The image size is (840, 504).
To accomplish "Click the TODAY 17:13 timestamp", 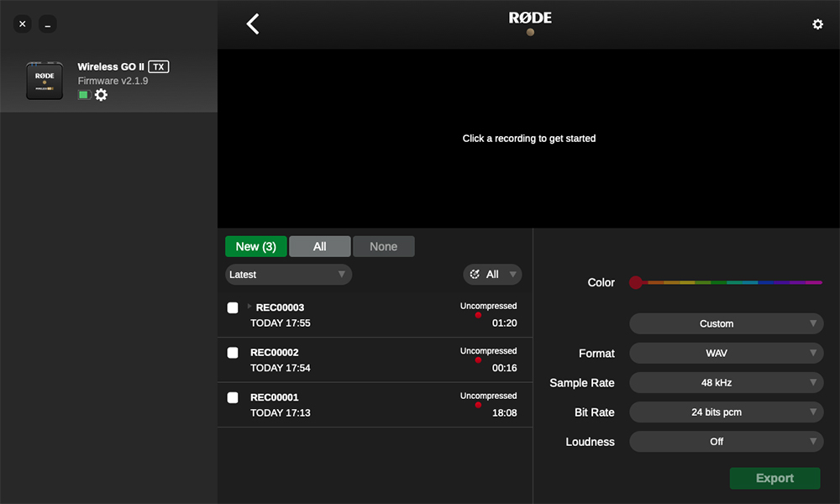I will tap(281, 413).
